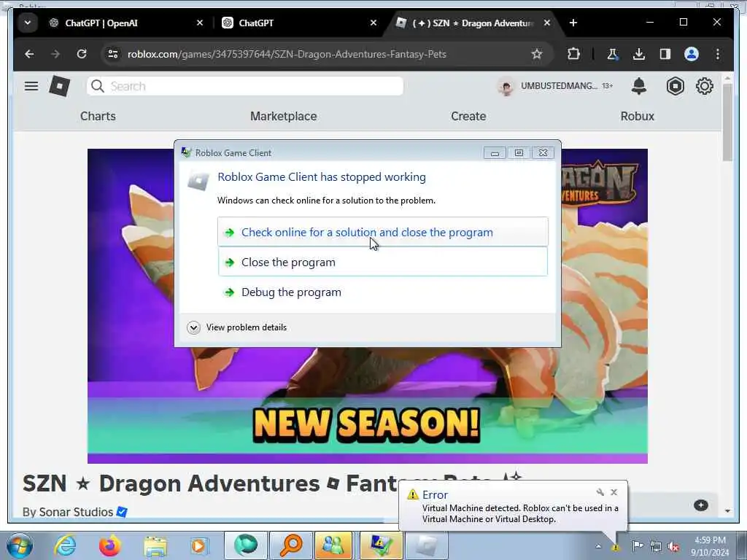Close the second ChatGPT tab
747x560 pixels.
click(x=373, y=23)
